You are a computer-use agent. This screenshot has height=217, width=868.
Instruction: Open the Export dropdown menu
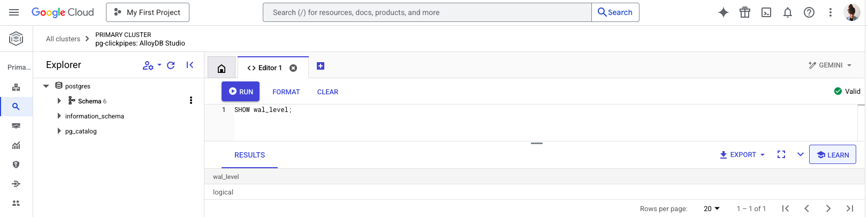pyautogui.click(x=742, y=154)
